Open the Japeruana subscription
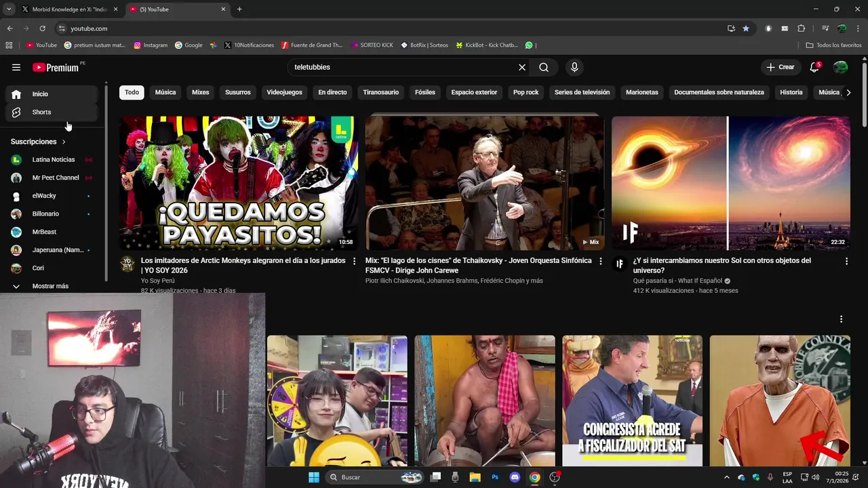 coord(52,250)
